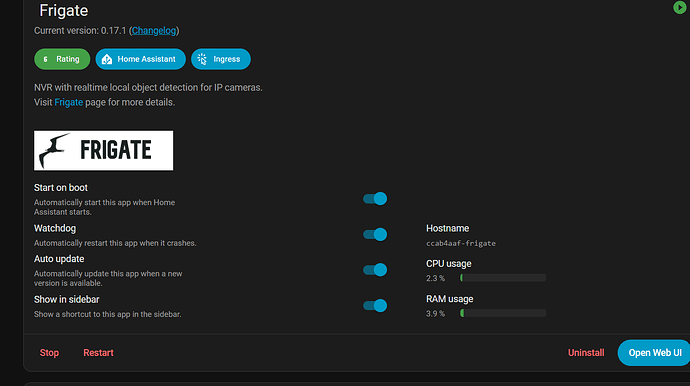Open the blue Frigate page link

69,102
